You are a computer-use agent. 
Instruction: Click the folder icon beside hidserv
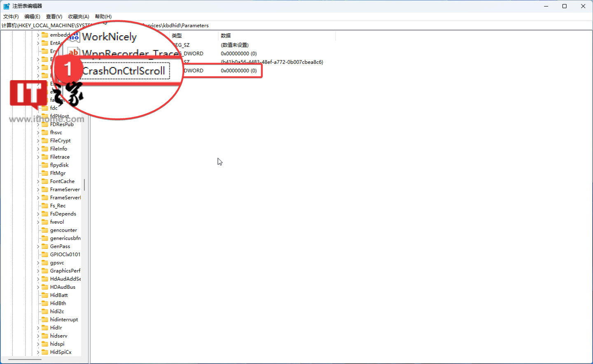click(45, 336)
